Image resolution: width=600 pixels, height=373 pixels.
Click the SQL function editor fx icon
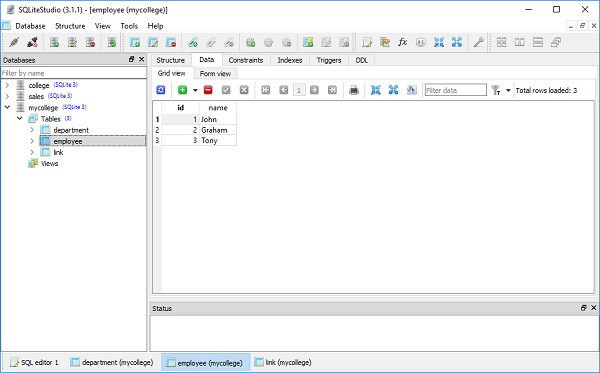pyautogui.click(x=402, y=42)
